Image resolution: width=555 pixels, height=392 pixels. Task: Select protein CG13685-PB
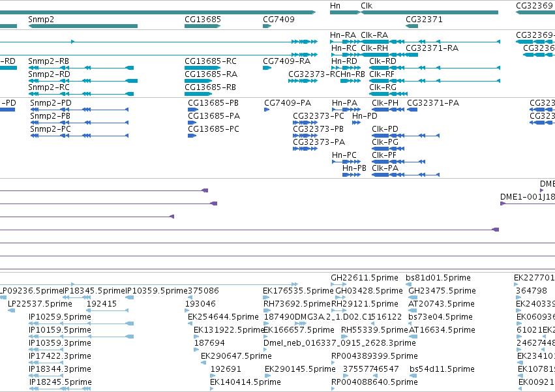pos(213,102)
